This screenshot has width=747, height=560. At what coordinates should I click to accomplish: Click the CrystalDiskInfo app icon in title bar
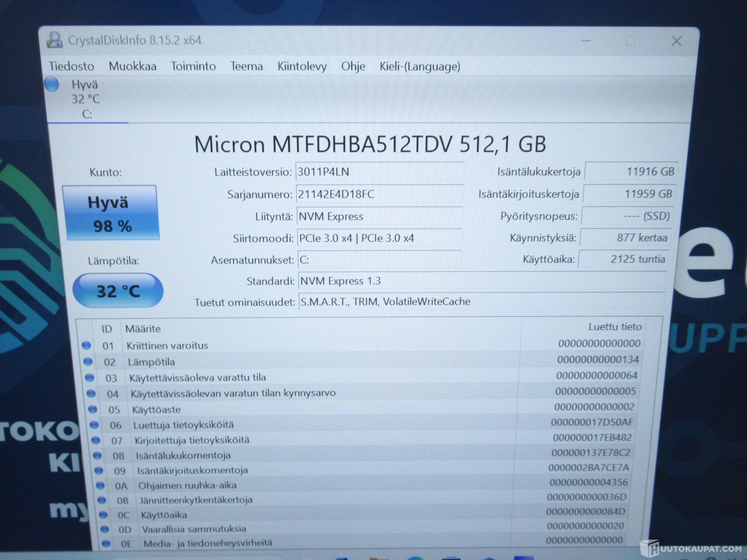[55, 40]
